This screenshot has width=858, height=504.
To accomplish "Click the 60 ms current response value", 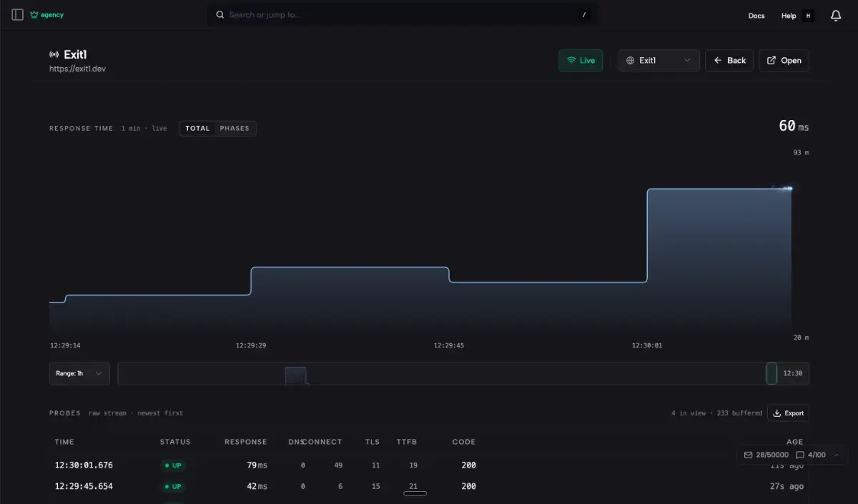I will pyautogui.click(x=794, y=126).
